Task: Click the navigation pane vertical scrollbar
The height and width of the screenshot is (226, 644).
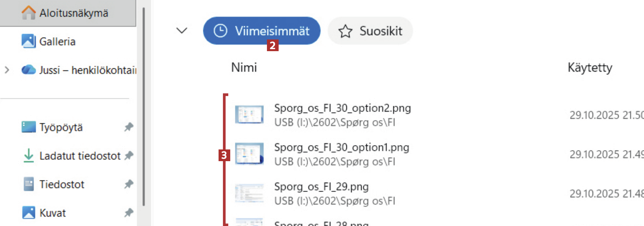Action: click(144, 107)
